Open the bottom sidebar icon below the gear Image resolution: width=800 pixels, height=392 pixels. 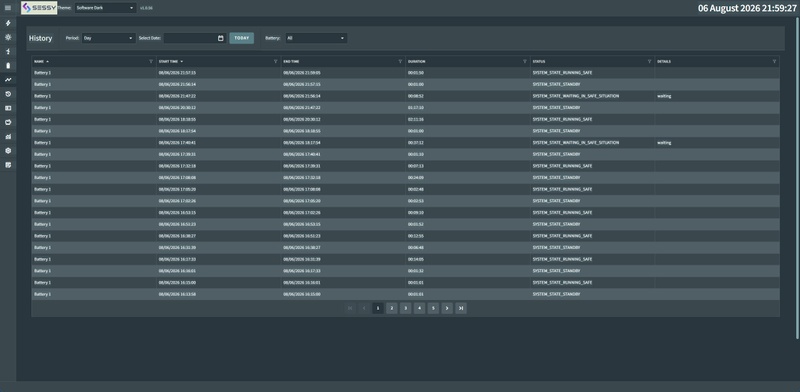point(8,165)
